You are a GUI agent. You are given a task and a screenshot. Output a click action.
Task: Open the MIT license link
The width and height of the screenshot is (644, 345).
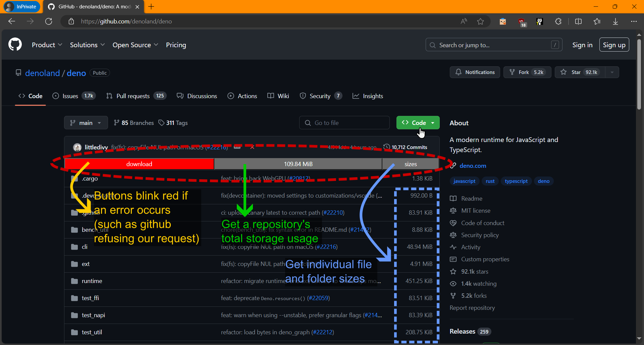470,211
